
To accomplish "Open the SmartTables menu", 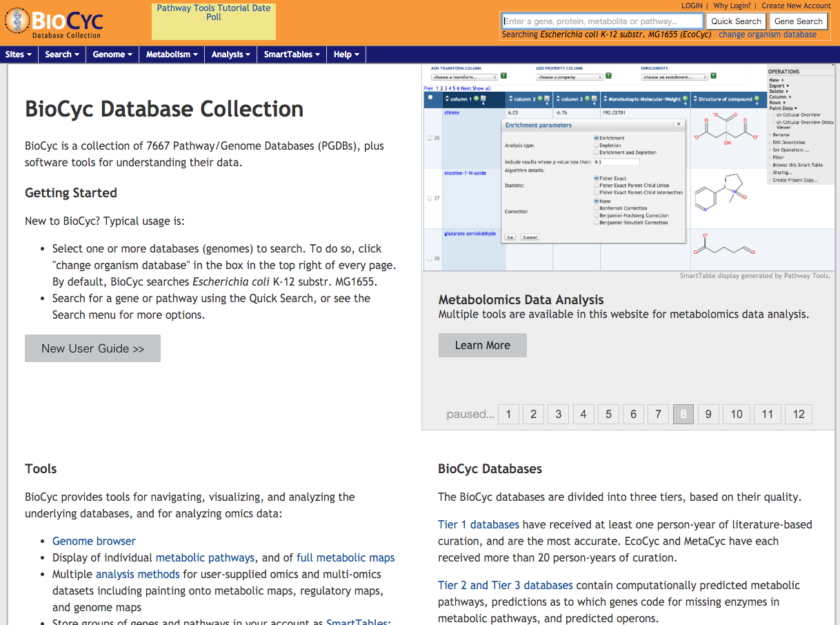I will (292, 54).
